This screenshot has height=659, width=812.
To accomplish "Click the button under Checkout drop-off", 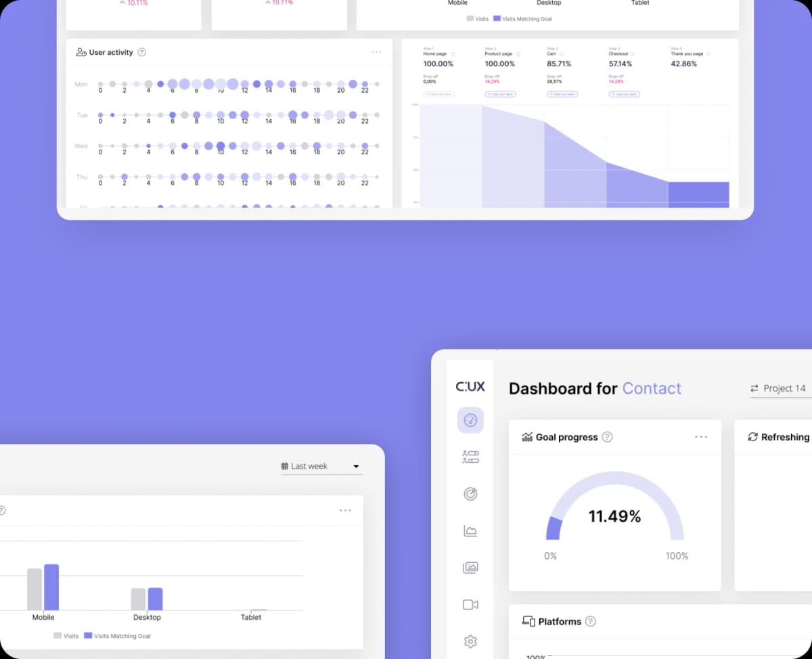I will 623,94.
